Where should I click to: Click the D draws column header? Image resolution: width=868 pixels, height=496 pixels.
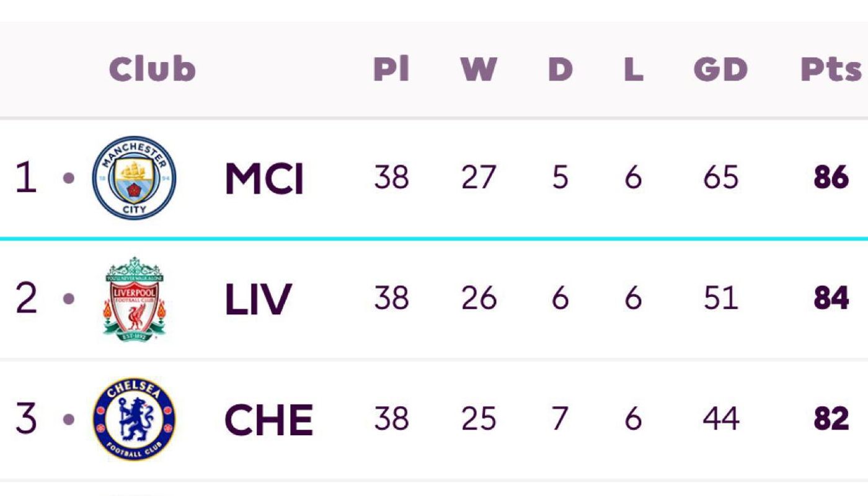click(x=560, y=69)
